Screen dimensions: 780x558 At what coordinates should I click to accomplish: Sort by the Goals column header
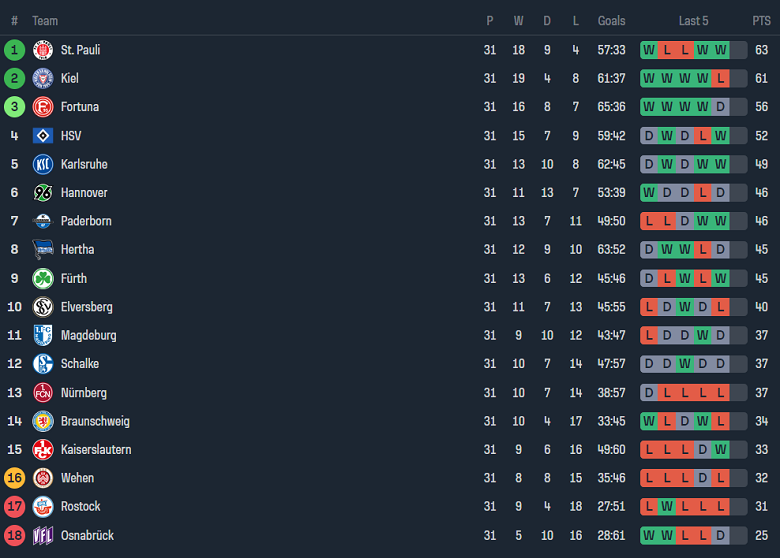pos(611,21)
